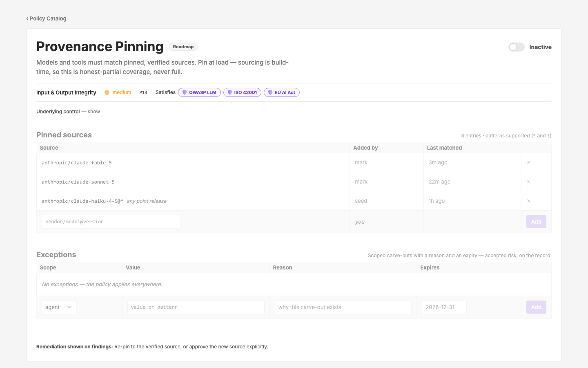
Task: Select anthropic/claude-sonnet-5 source text
Action: [x=78, y=182]
